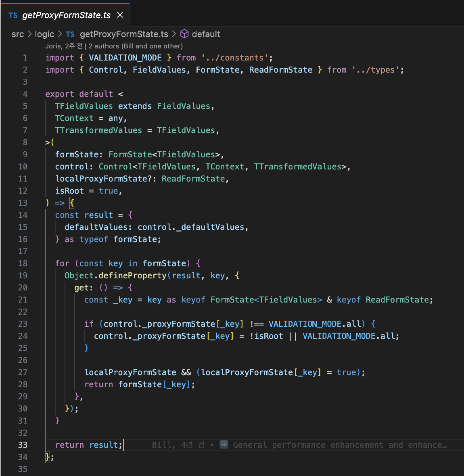Open the "Joris, 2주 전" CodeLens

64,46
